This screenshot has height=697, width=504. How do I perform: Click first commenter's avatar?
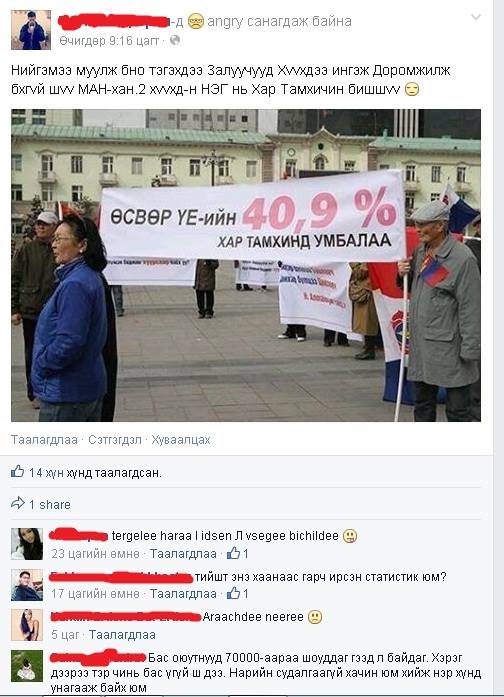tap(27, 544)
